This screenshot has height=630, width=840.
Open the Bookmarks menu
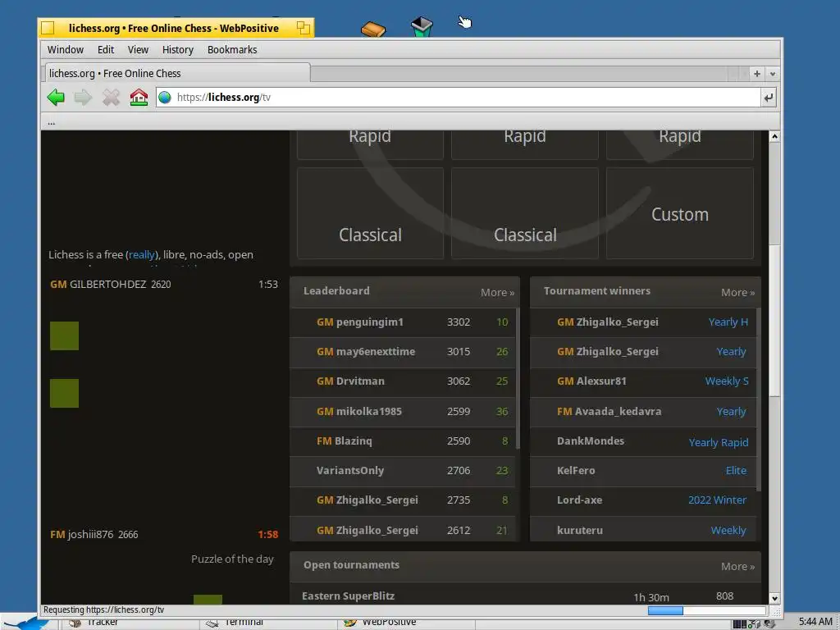point(232,50)
